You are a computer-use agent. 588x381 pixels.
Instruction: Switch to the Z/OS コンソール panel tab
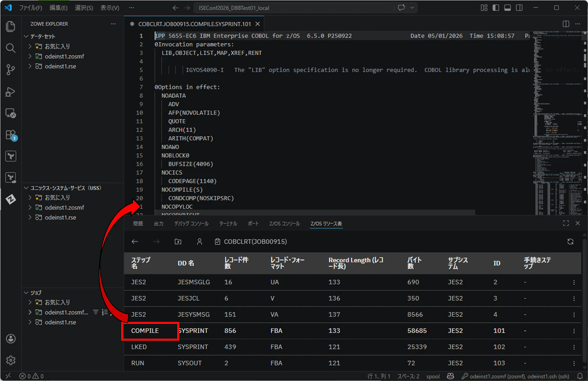click(x=284, y=223)
